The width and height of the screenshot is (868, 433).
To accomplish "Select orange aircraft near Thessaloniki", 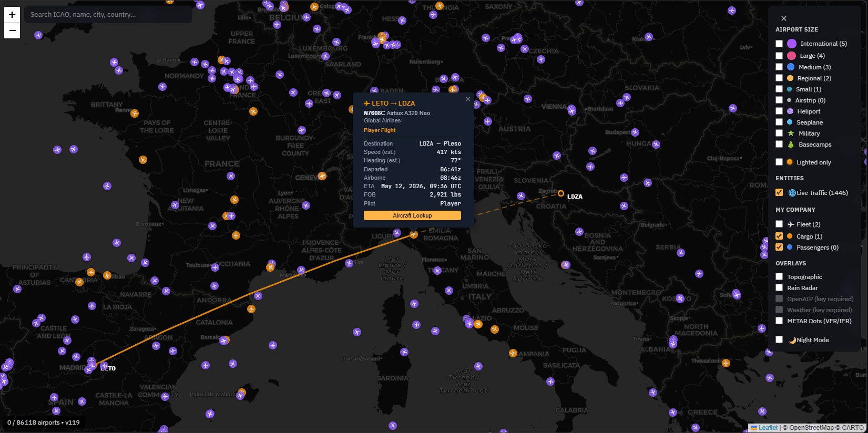I will (726, 363).
